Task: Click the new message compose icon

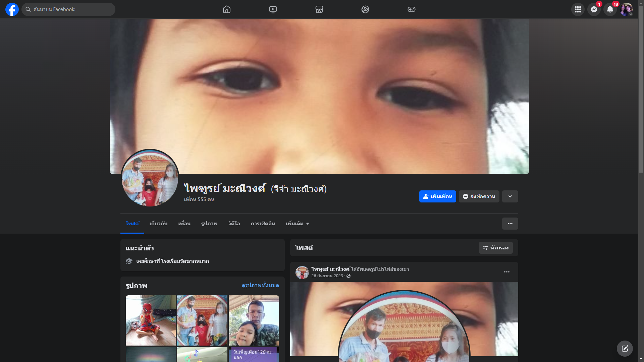Action: [625, 349]
